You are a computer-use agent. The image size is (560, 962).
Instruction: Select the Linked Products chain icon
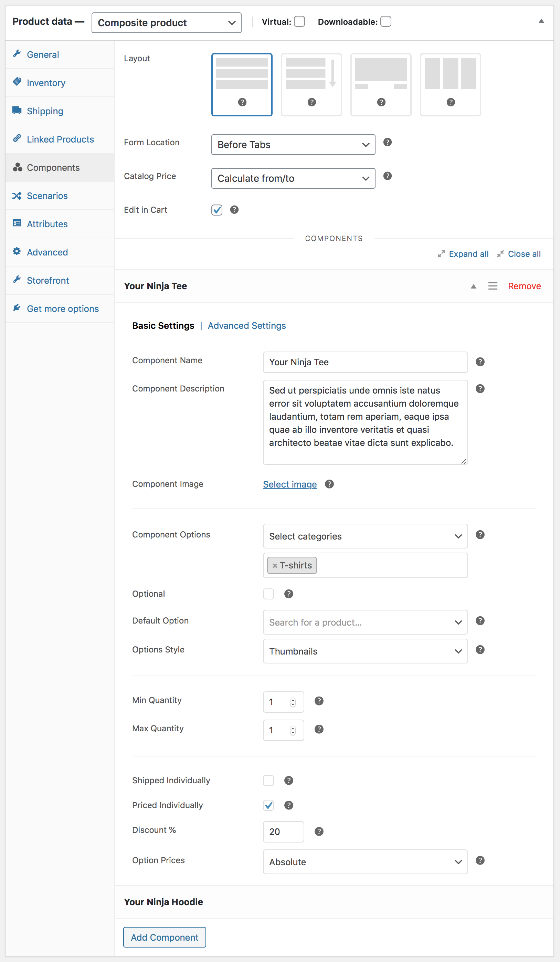pyautogui.click(x=17, y=139)
